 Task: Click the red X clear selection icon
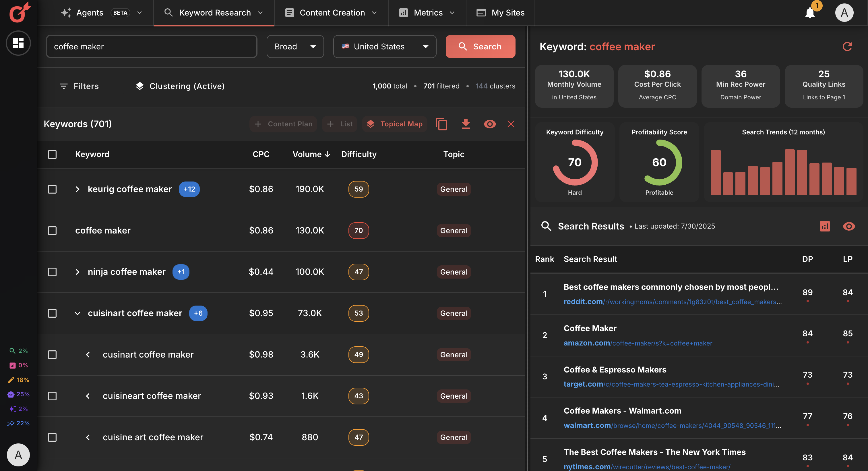click(x=511, y=124)
